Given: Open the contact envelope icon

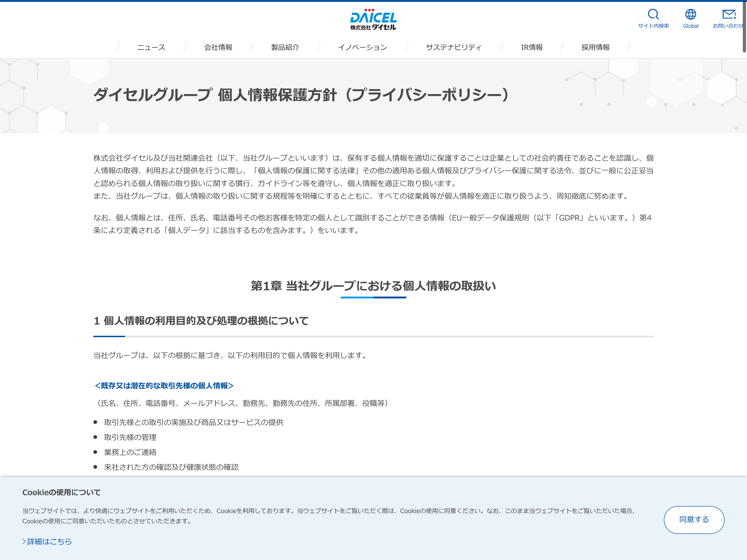Looking at the screenshot, I should point(729,14).
